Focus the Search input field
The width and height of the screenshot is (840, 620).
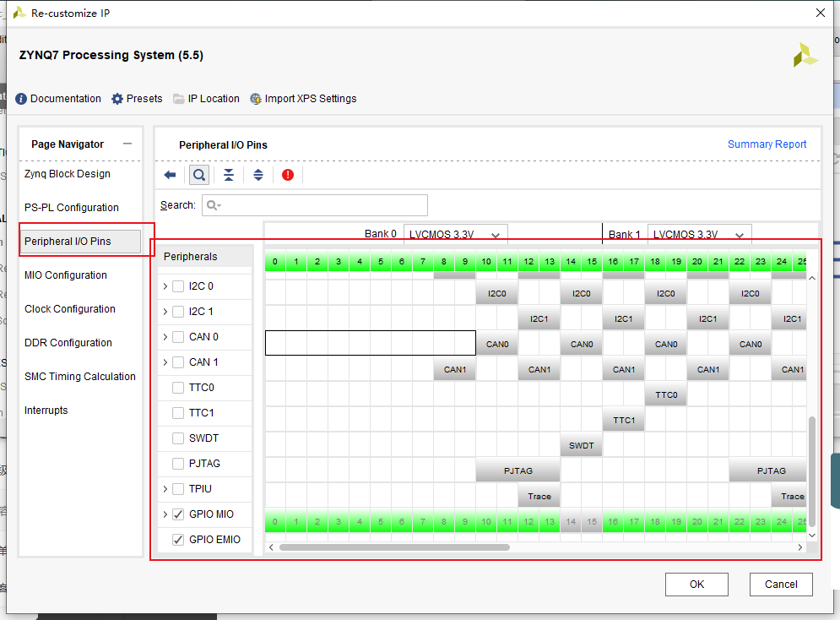(x=314, y=205)
